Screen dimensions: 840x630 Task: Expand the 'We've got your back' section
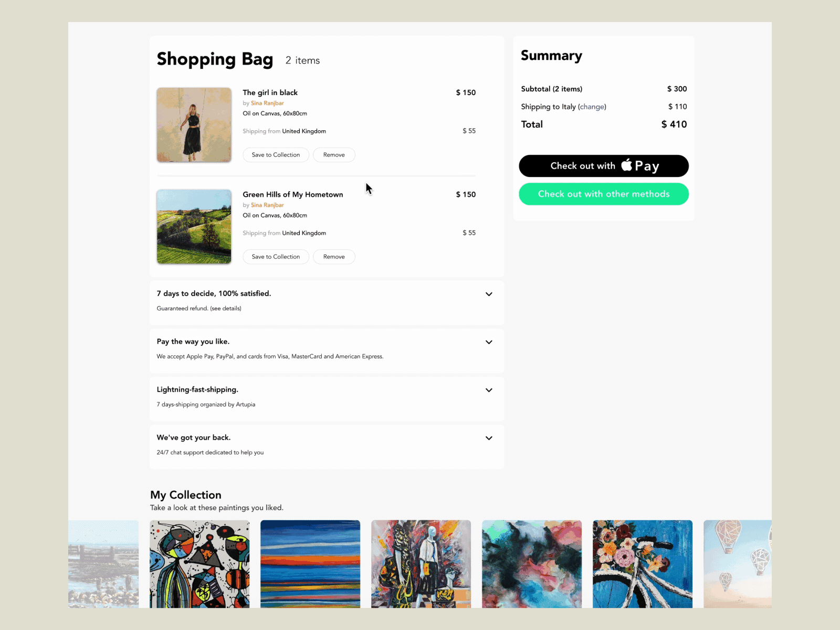click(x=489, y=438)
